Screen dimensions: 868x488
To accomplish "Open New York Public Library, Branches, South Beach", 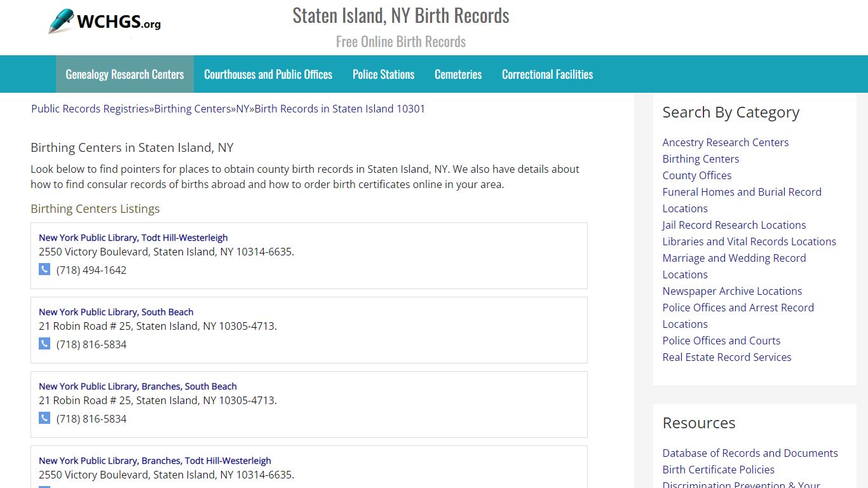I will [x=137, y=386].
